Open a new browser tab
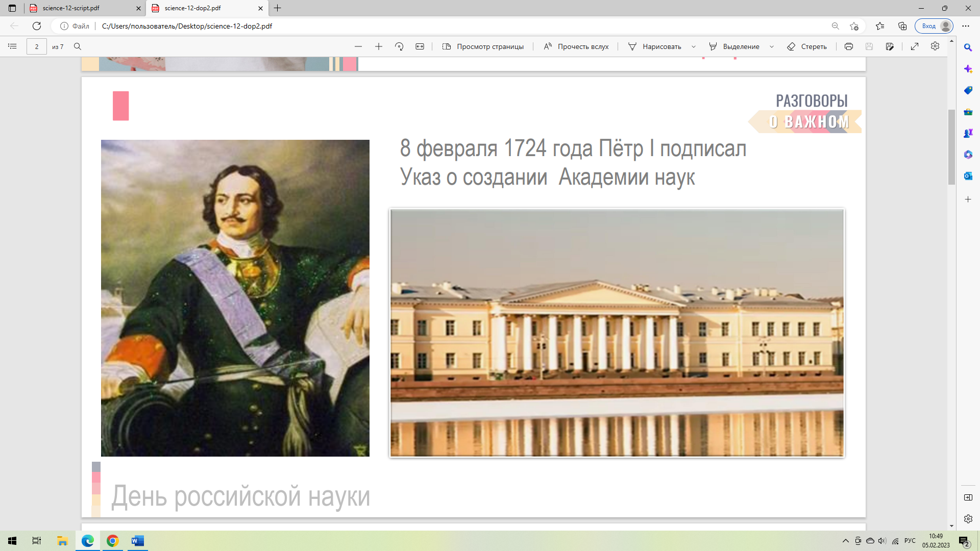This screenshot has width=980, height=551. coord(278,8)
